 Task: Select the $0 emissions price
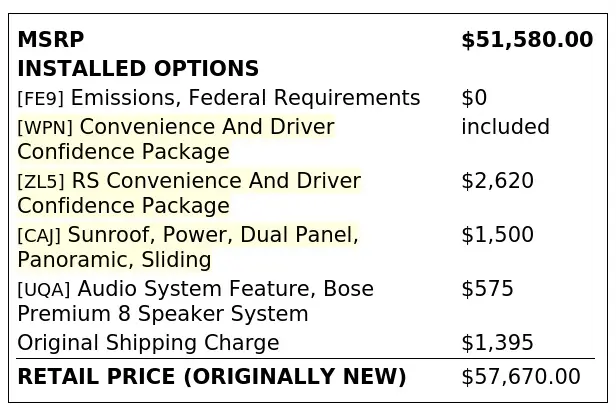pyautogui.click(x=474, y=98)
